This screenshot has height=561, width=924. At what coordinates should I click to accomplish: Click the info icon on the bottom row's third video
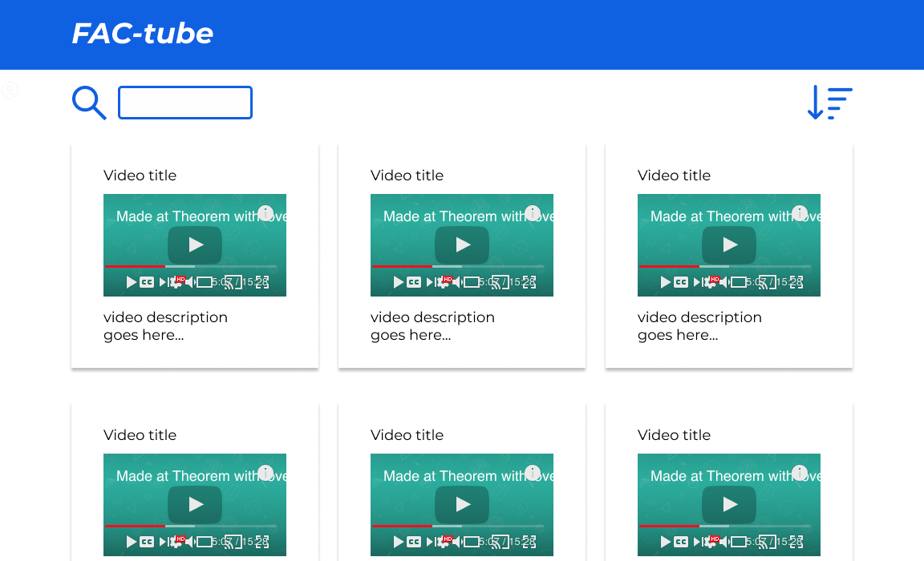(x=800, y=473)
